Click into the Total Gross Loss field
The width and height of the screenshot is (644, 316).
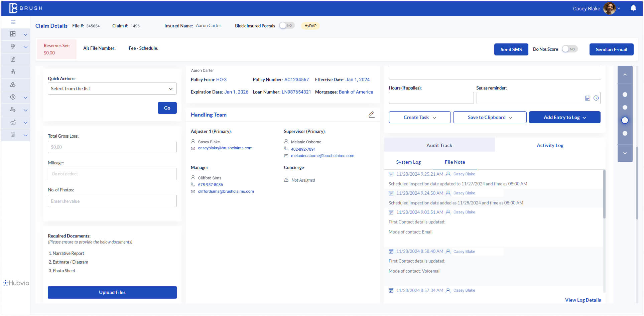(x=112, y=147)
